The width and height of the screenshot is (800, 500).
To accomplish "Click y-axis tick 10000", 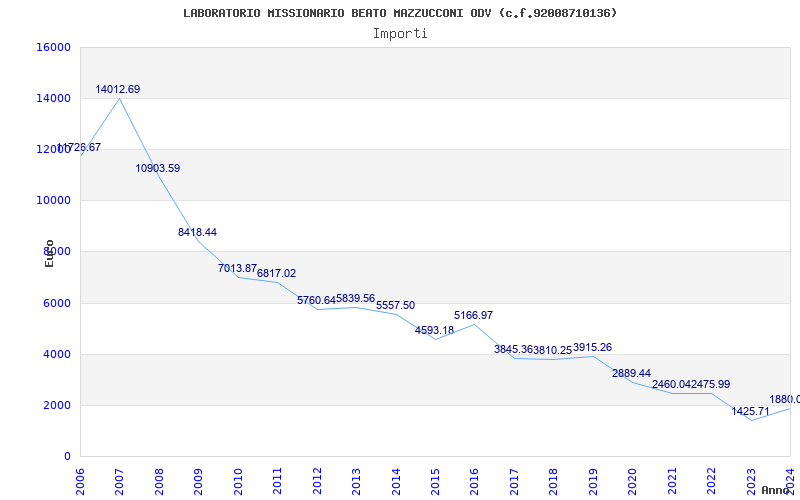I will (54, 201).
